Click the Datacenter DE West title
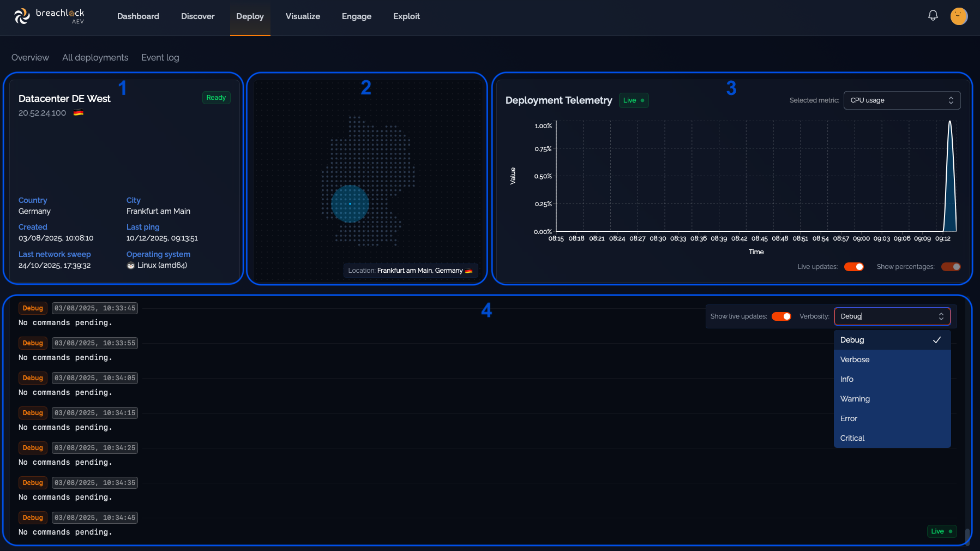Image resolution: width=980 pixels, height=551 pixels. [x=64, y=99]
